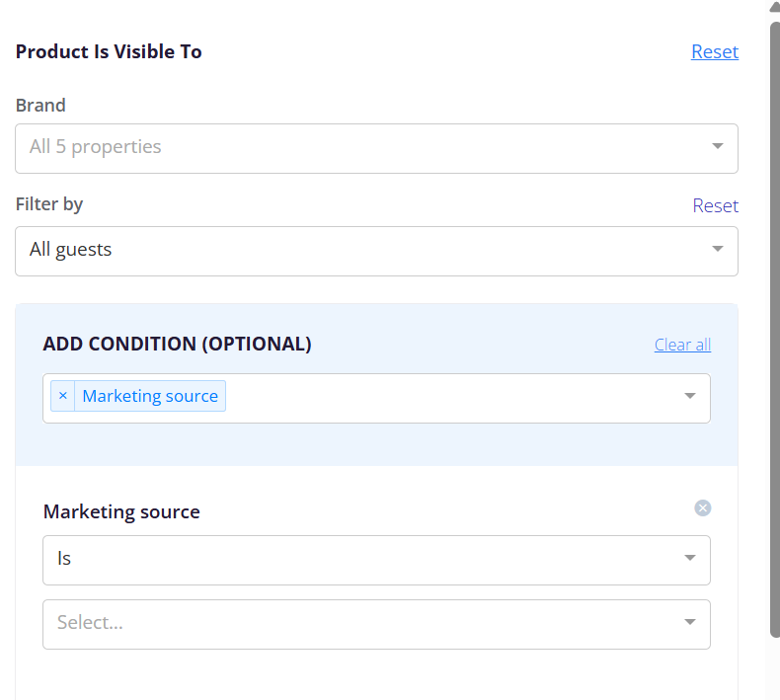Click the Marketing source section heading
This screenshot has height=700, width=780.
121,512
